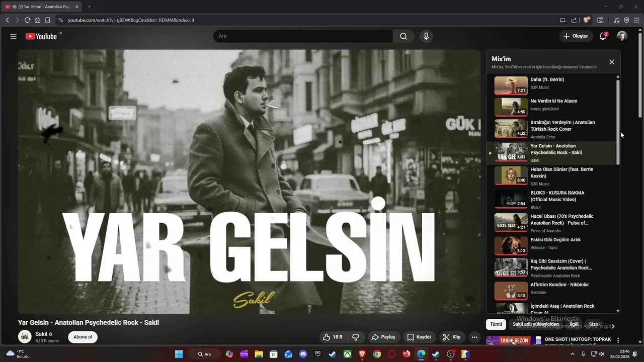Open ONE SHOT | MOTOGP: TOPRAK video
The image size is (644, 362).
pyautogui.click(x=578, y=339)
